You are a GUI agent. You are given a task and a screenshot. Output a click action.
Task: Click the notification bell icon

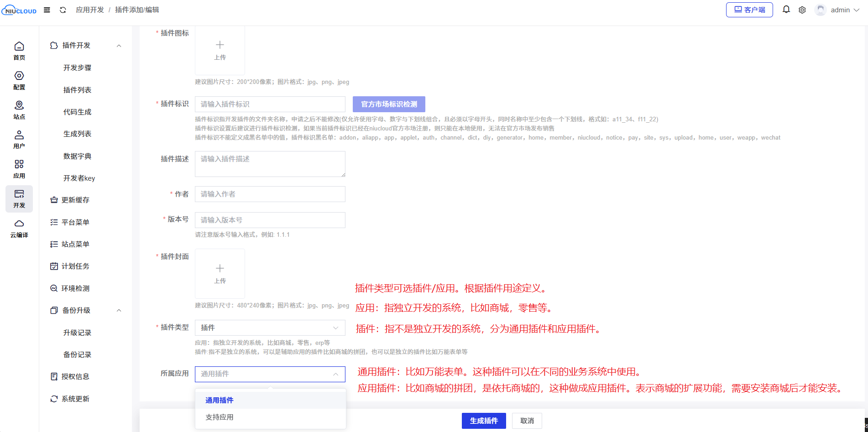coord(786,10)
